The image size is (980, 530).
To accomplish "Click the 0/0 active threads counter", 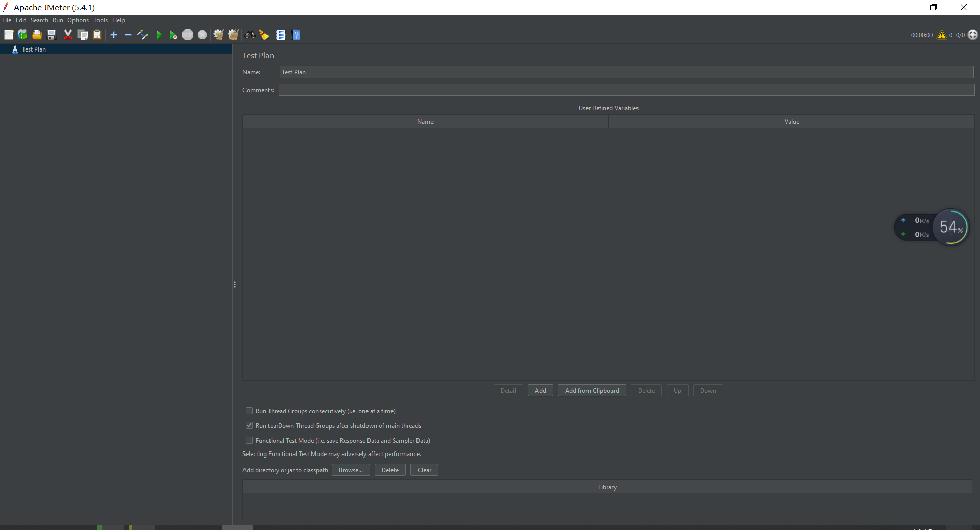I will coord(960,35).
